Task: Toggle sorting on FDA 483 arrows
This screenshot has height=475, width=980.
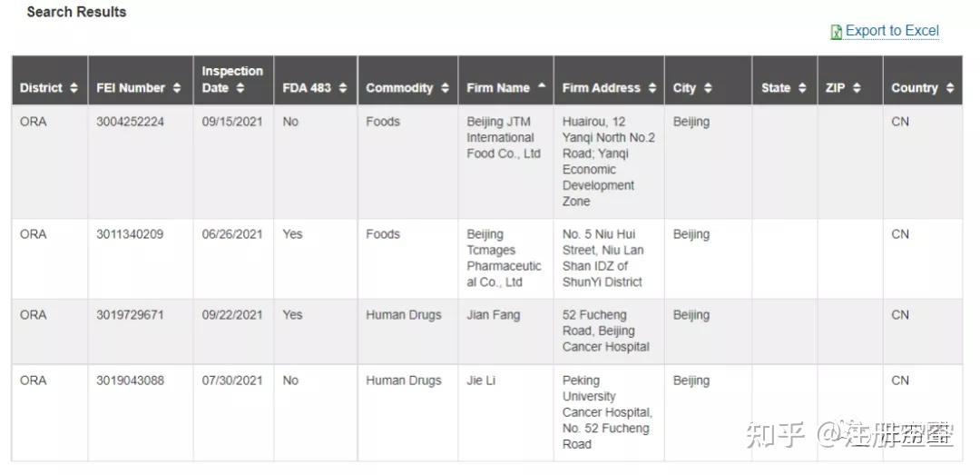Action: [343, 88]
